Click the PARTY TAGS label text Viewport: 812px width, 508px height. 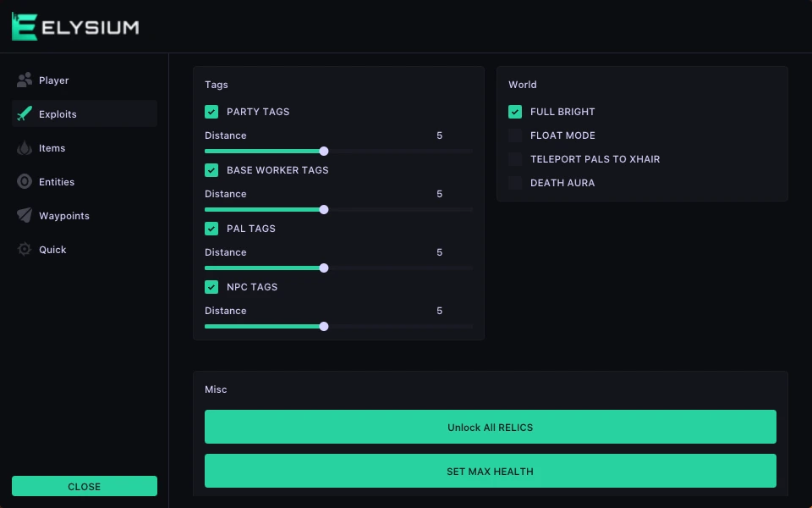click(258, 112)
